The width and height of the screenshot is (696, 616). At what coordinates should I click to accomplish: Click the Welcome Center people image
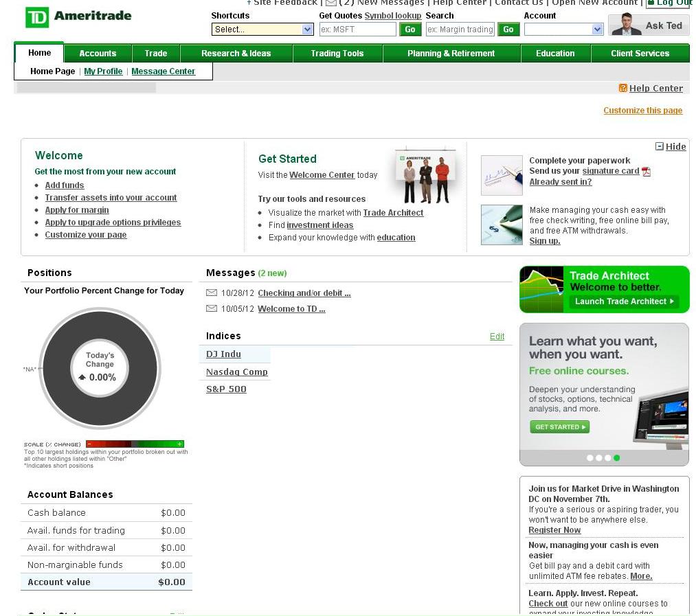425,176
